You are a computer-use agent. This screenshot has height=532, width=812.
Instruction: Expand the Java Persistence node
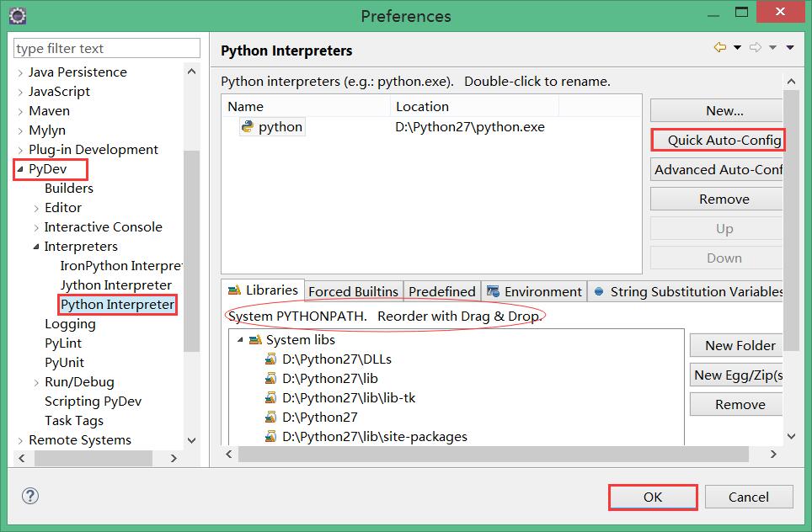coord(20,73)
